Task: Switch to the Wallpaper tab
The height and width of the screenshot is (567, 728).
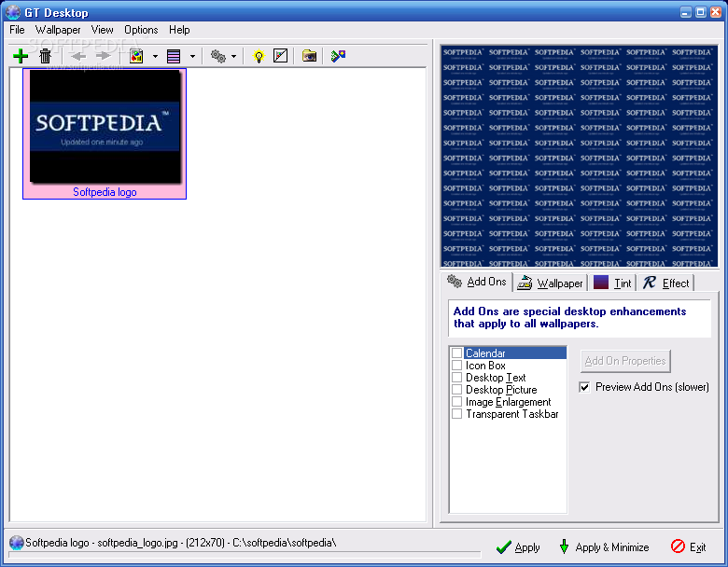Action: (551, 283)
